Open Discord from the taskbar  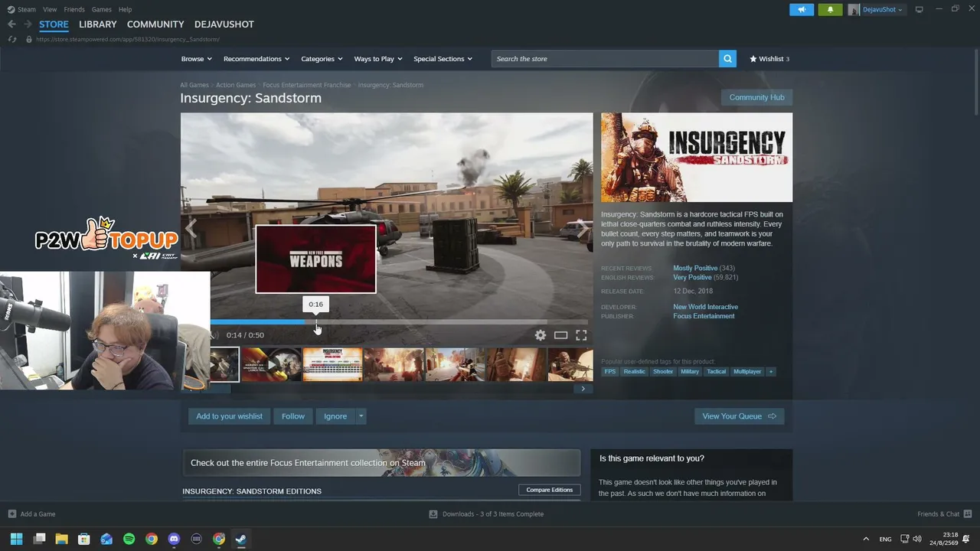174,539
